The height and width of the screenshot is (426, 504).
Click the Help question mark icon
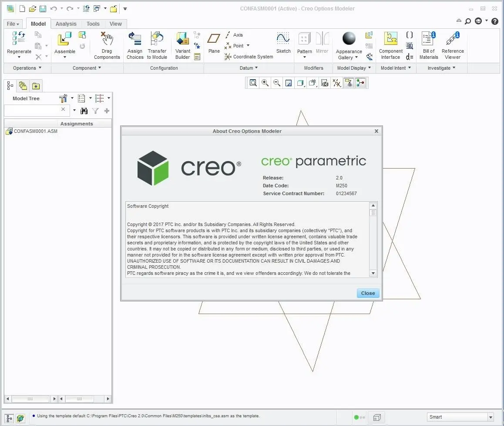point(495,21)
